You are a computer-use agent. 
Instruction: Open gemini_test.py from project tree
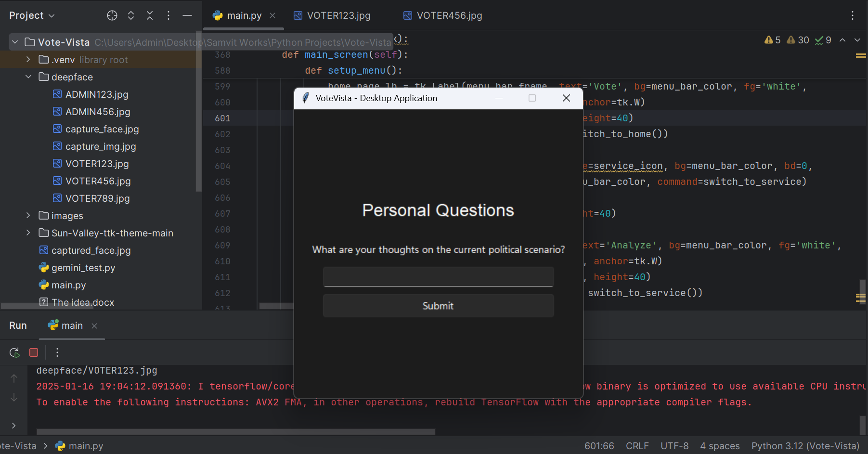[x=83, y=268]
